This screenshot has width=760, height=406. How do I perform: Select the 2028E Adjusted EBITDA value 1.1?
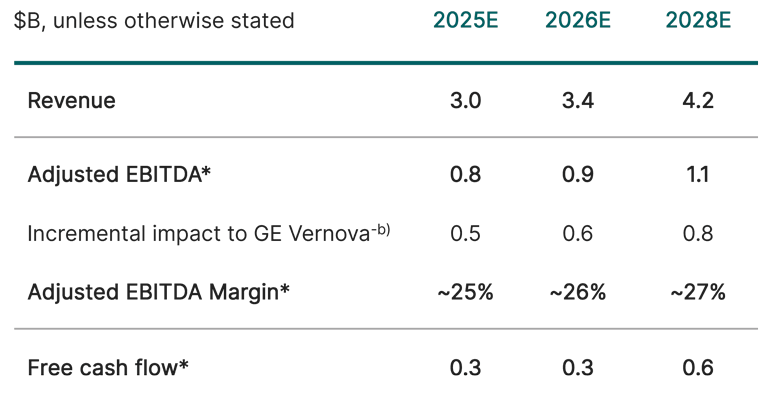click(698, 175)
